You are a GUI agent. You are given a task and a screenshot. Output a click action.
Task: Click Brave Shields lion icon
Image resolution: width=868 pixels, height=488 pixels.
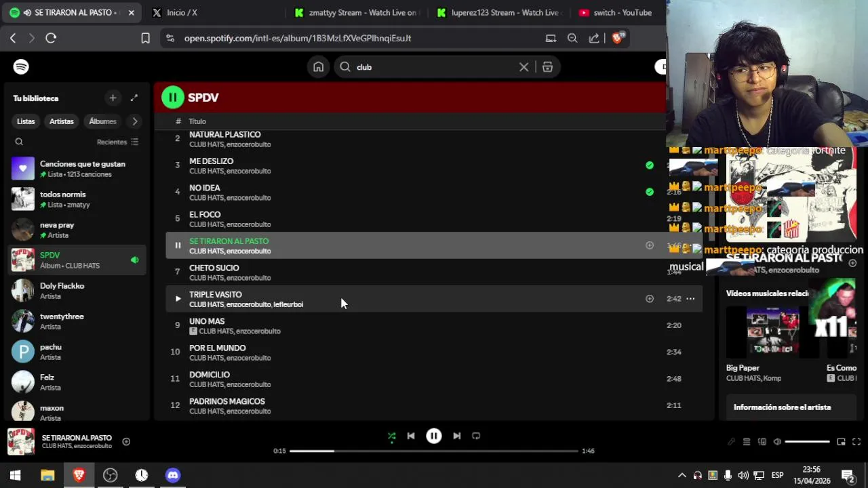(616, 38)
